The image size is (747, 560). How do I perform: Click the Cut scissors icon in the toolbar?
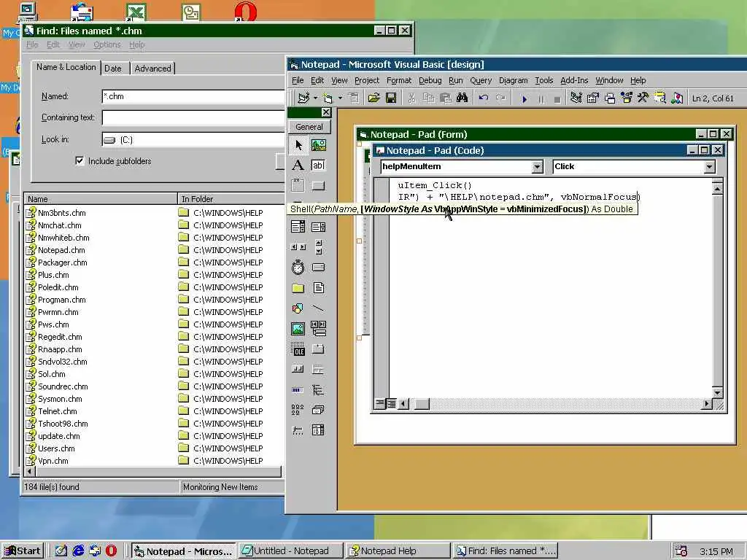tap(412, 98)
